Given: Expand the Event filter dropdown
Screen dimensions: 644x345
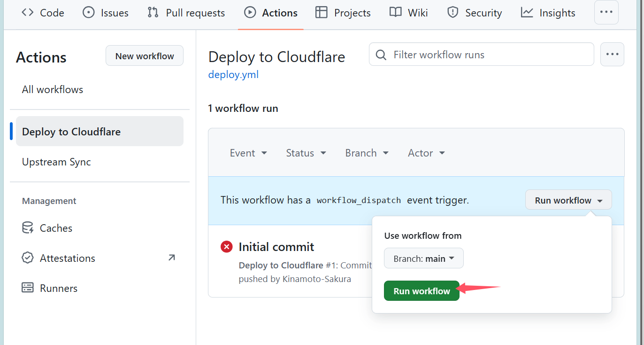Looking at the screenshot, I should click(x=248, y=153).
